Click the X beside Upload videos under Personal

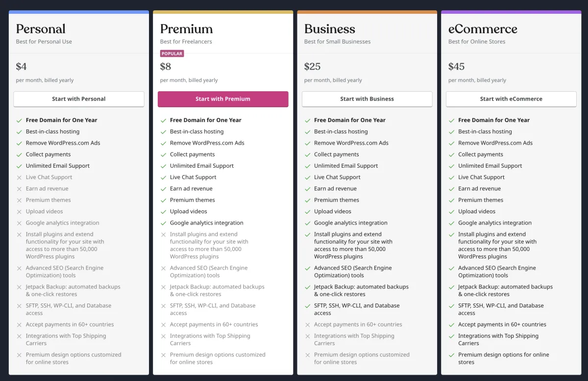tap(19, 211)
